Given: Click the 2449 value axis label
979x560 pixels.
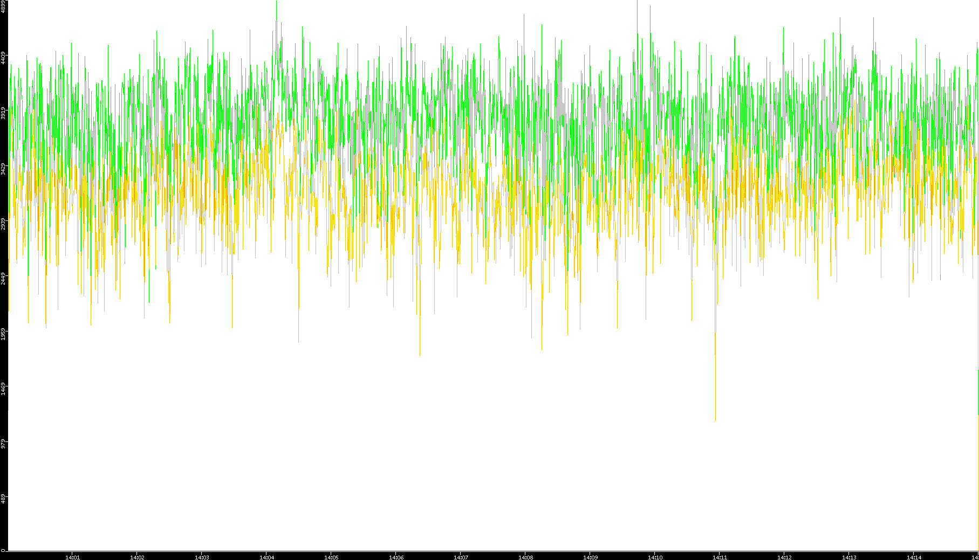Looking at the screenshot, I should 3,279.
